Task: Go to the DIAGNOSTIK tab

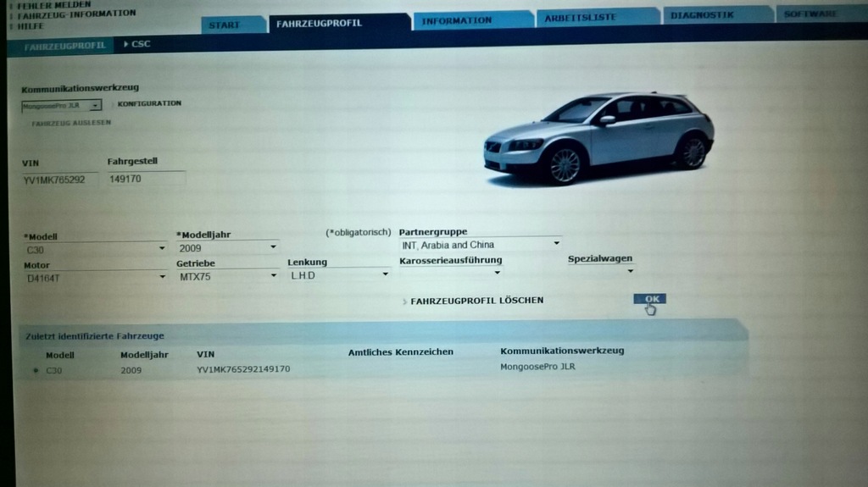Action: coord(718,15)
